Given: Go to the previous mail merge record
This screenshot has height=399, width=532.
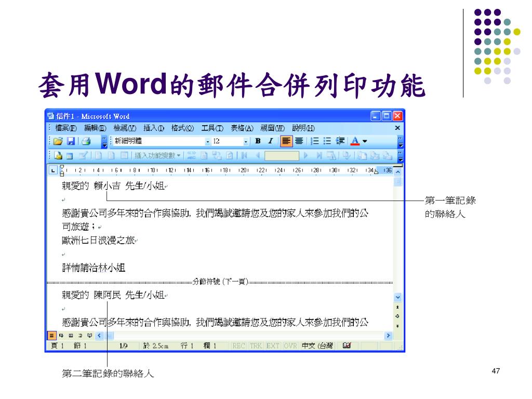Looking at the screenshot, I should pos(258,155).
